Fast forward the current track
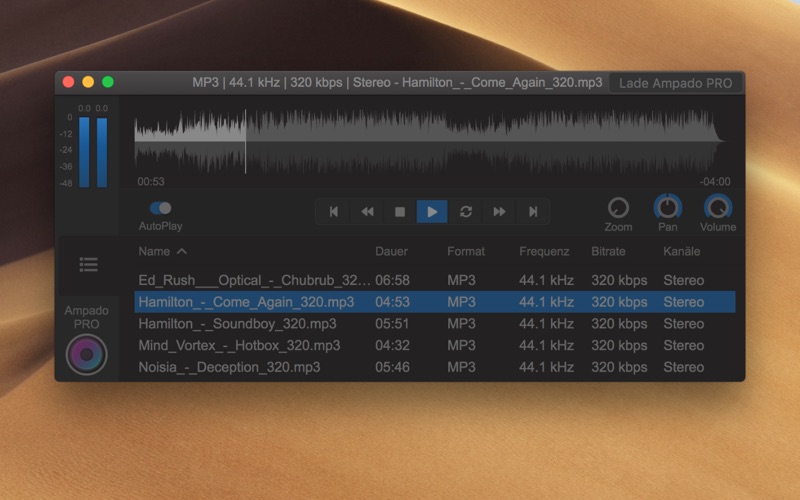This screenshot has height=500, width=800. pyautogui.click(x=499, y=211)
